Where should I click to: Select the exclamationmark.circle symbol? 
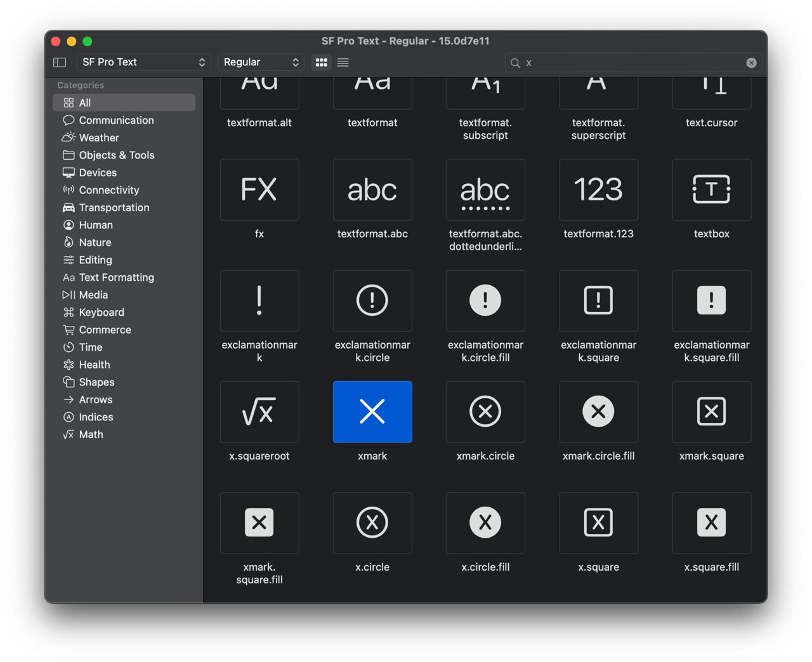pyautogui.click(x=372, y=301)
